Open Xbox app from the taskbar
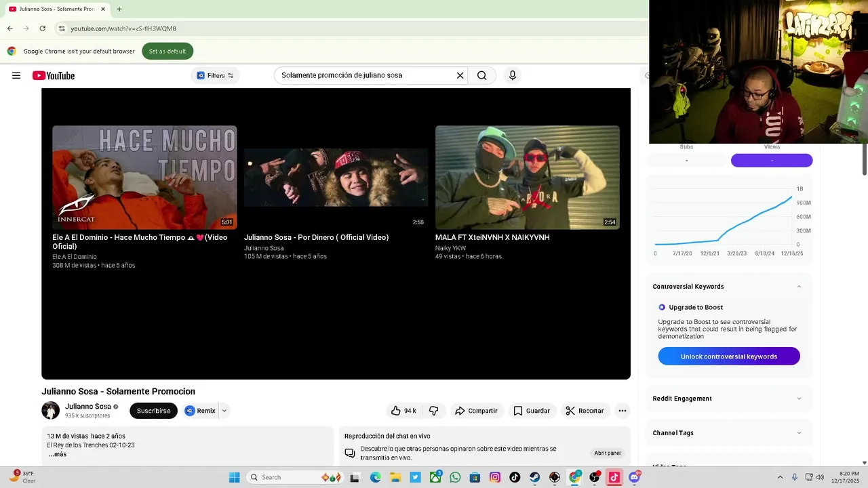 click(435, 477)
